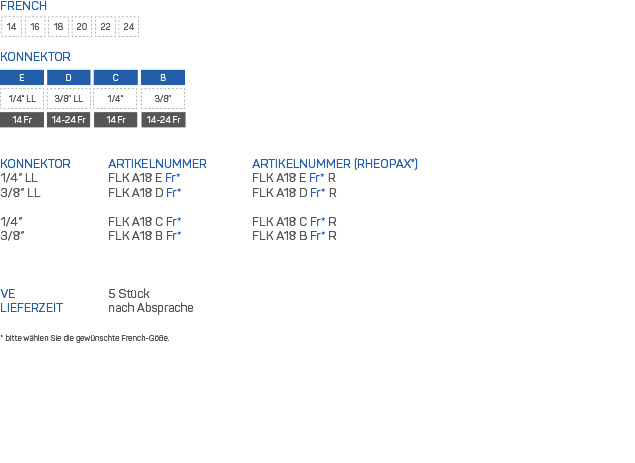Click blue Konnektor B header

pyautogui.click(x=163, y=78)
